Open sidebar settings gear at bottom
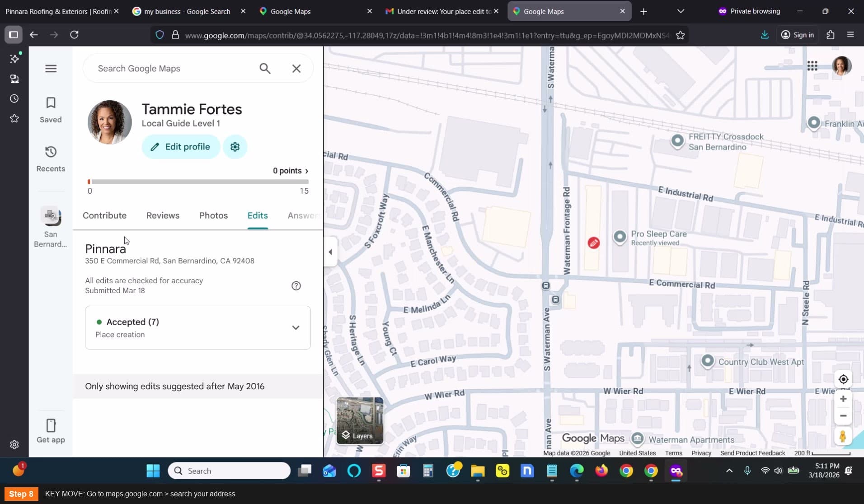The image size is (864, 504). [x=14, y=445]
